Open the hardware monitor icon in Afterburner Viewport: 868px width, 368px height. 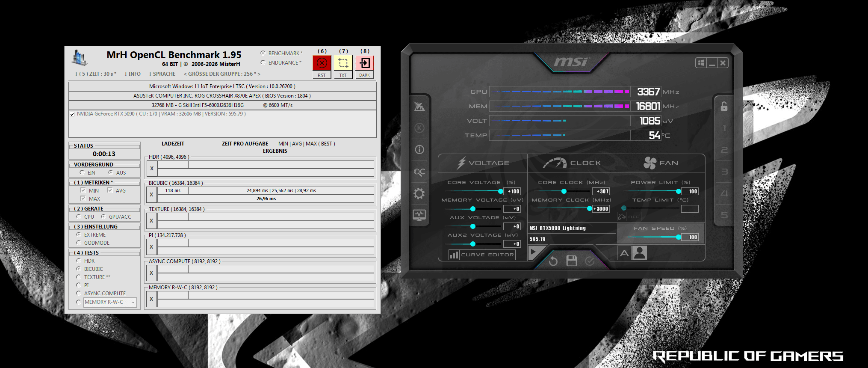point(419,215)
